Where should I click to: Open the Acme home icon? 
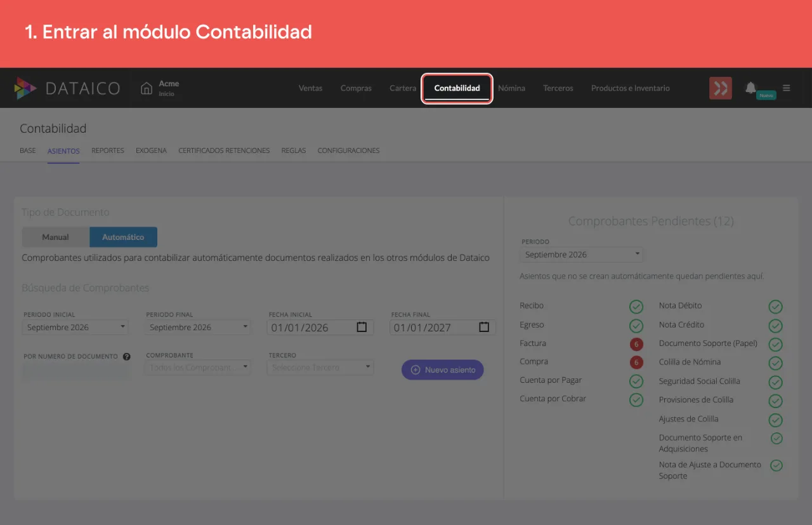[147, 88]
